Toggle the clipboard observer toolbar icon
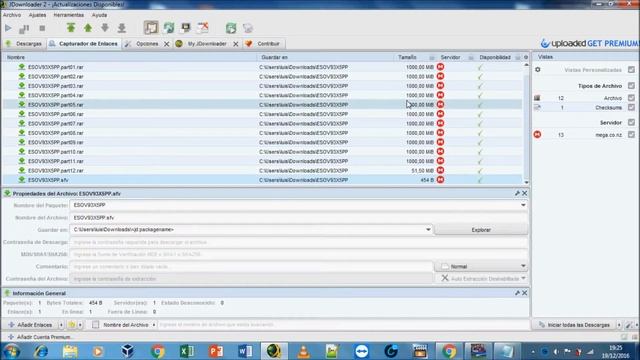This screenshot has height=360, width=640. pyautogui.click(x=151, y=28)
